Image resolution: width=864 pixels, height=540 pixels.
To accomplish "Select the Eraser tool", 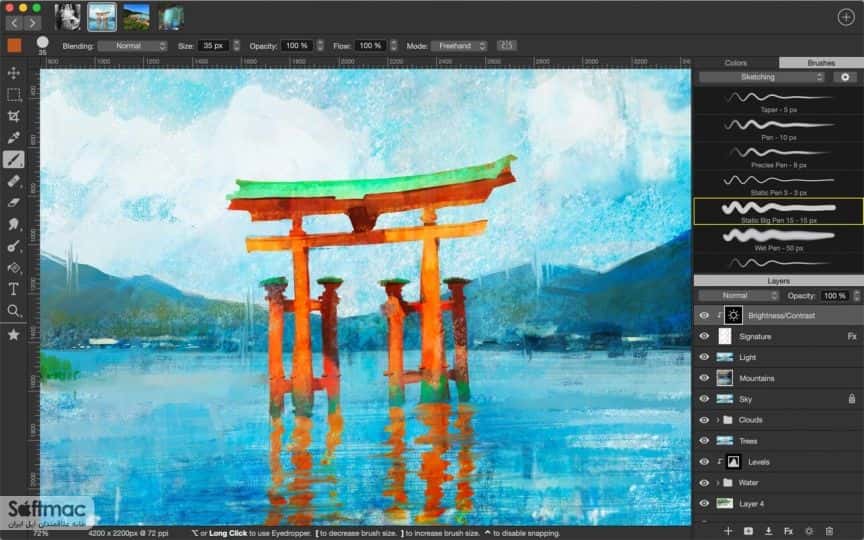I will [14, 203].
